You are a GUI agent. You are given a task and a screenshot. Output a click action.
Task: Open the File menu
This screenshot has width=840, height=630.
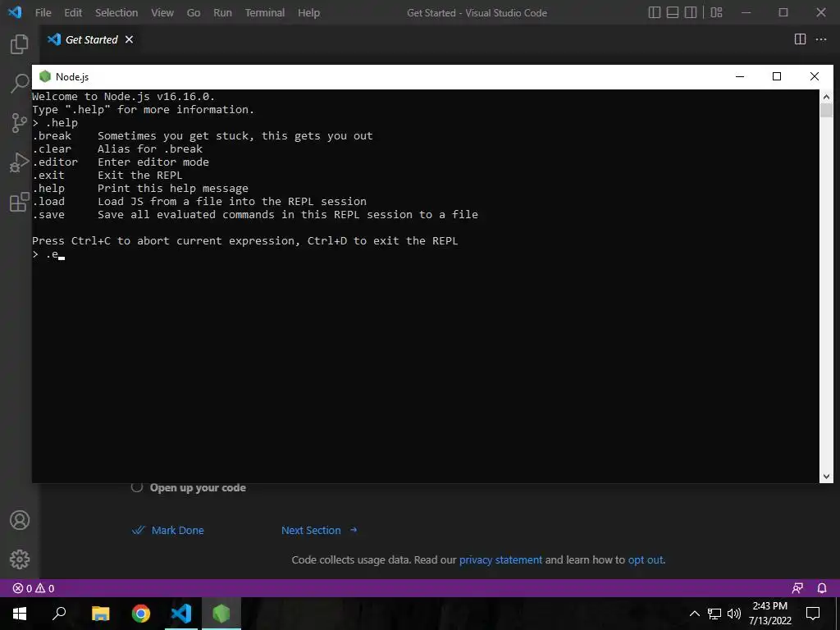tap(43, 12)
